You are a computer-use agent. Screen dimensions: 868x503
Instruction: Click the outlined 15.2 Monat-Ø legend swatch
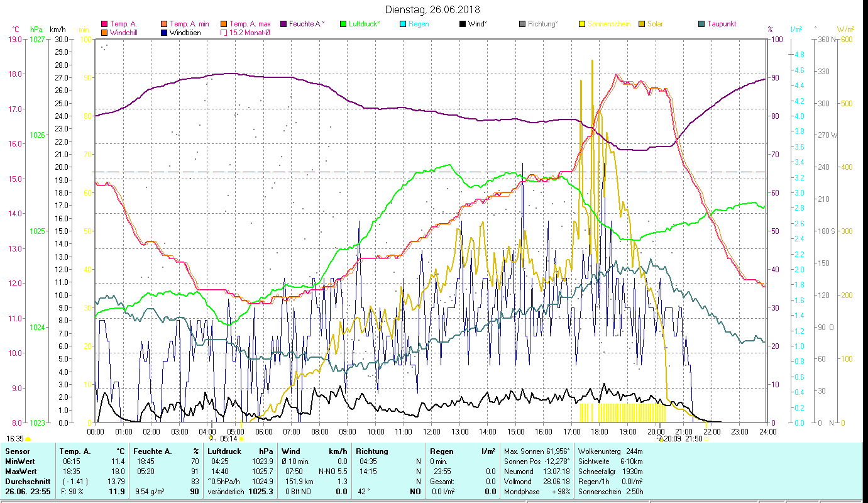(224, 32)
